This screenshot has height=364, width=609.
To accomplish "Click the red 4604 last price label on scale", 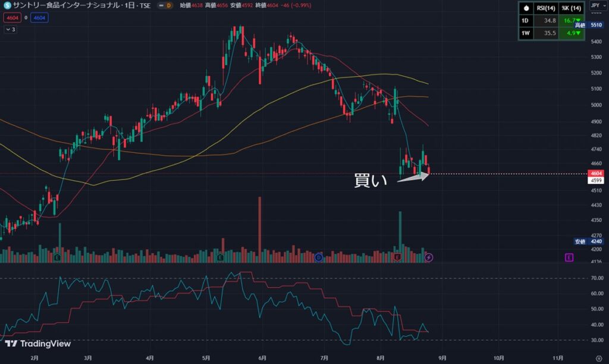I will 596,173.
